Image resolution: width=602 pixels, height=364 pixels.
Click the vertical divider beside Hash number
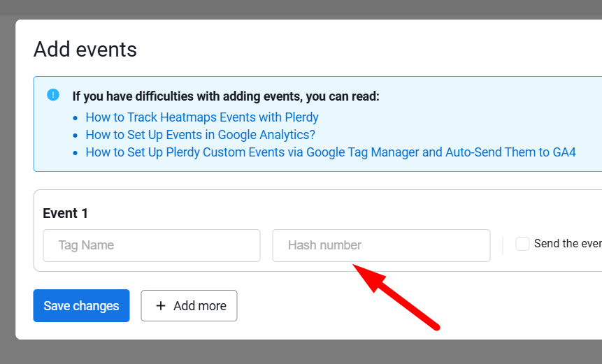pyautogui.click(x=503, y=245)
